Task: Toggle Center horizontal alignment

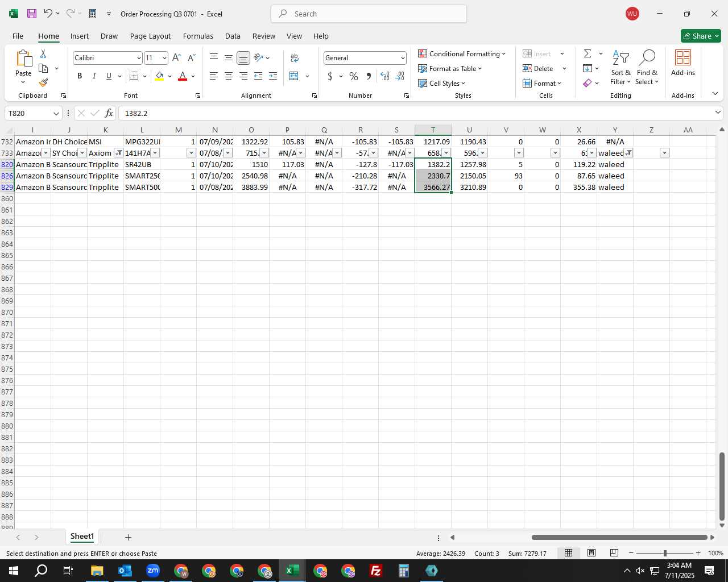Action: pos(228,76)
